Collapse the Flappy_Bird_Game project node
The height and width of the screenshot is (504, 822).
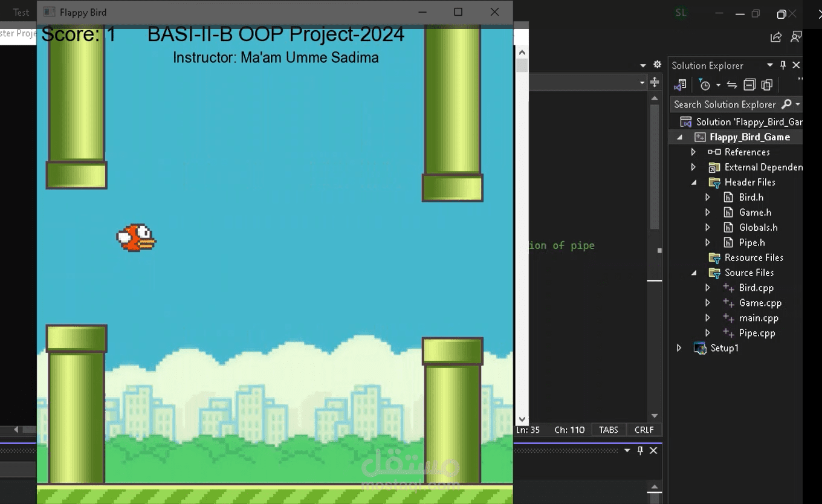click(x=679, y=137)
